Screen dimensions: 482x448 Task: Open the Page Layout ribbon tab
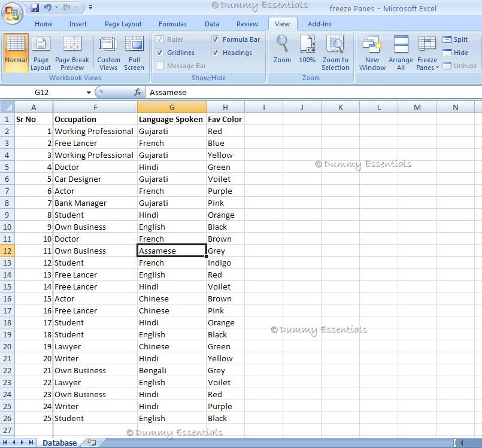[x=123, y=24]
